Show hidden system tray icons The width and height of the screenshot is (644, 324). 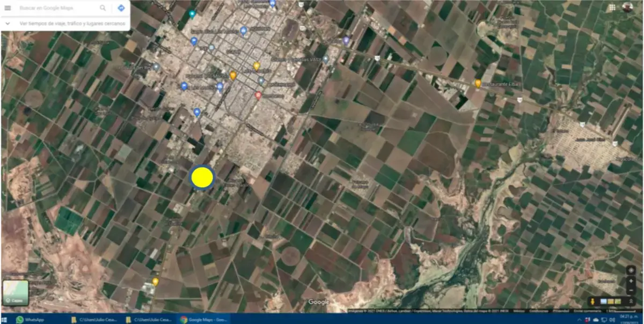tap(579, 320)
